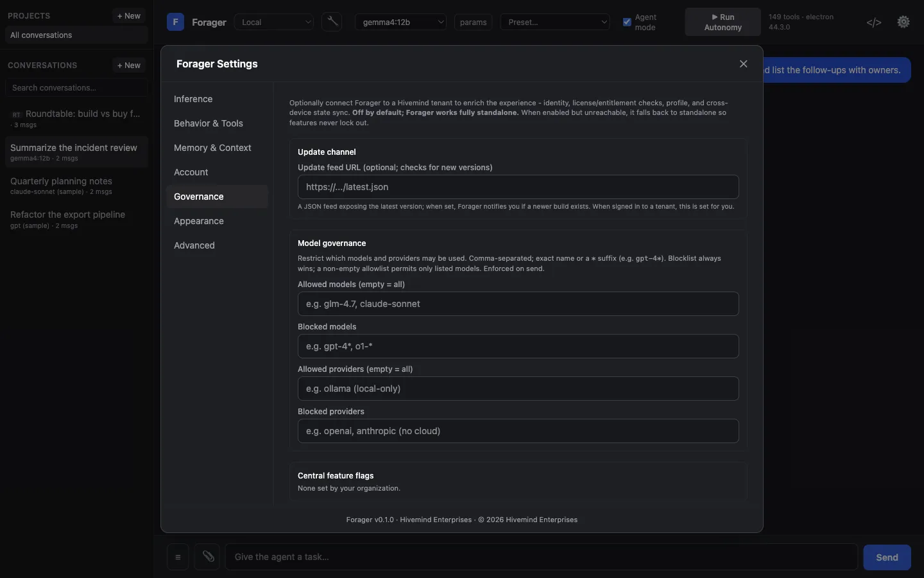Viewport: 924px width, 578px height.
Task: Switch to the Inference settings tab
Action: [x=217, y=99]
